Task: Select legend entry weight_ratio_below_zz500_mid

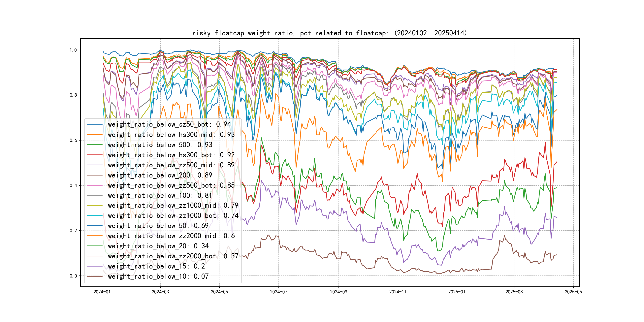Action: point(171,165)
